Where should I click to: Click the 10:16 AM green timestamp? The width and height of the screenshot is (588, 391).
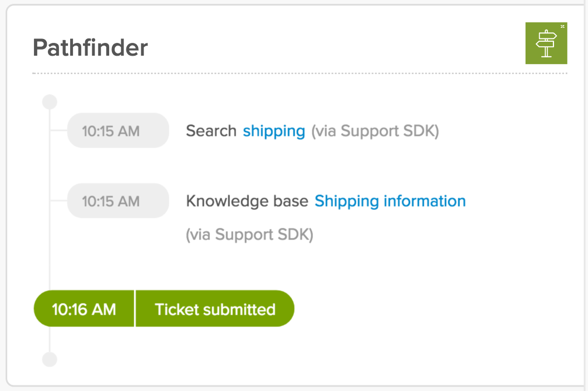tap(84, 309)
